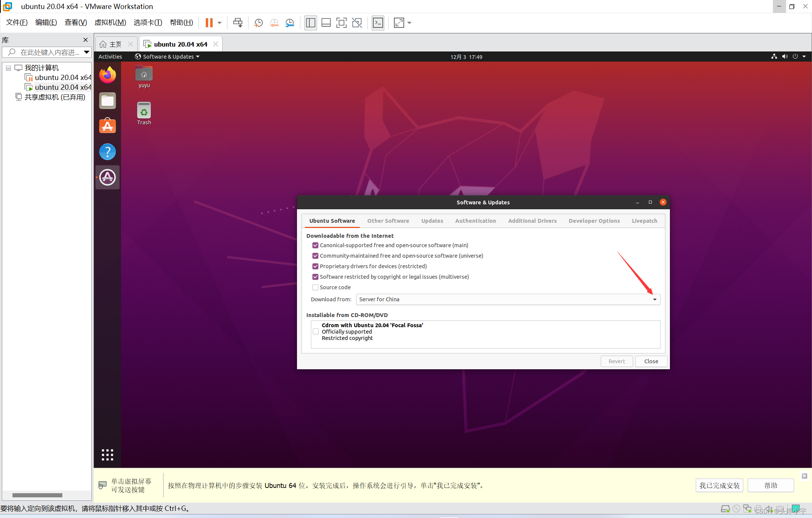Open Ubuntu Activities overview

pyautogui.click(x=110, y=57)
